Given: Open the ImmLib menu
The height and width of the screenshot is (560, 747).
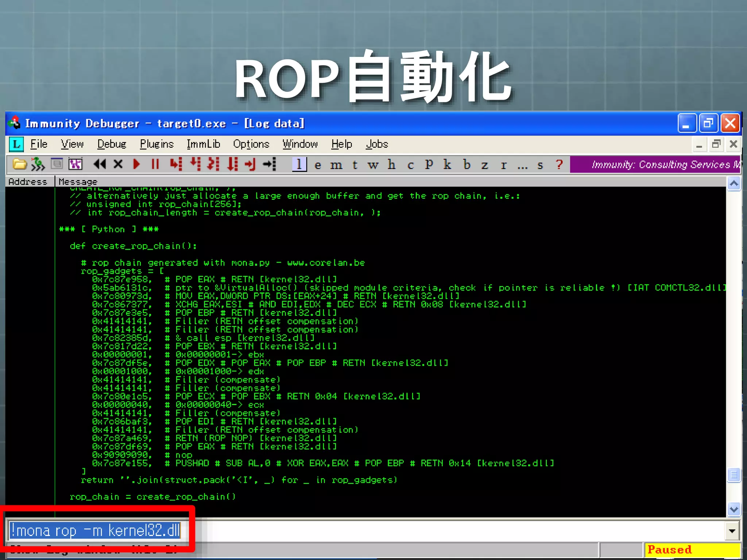Looking at the screenshot, I should pyautogui.click(x=204, y=144).
